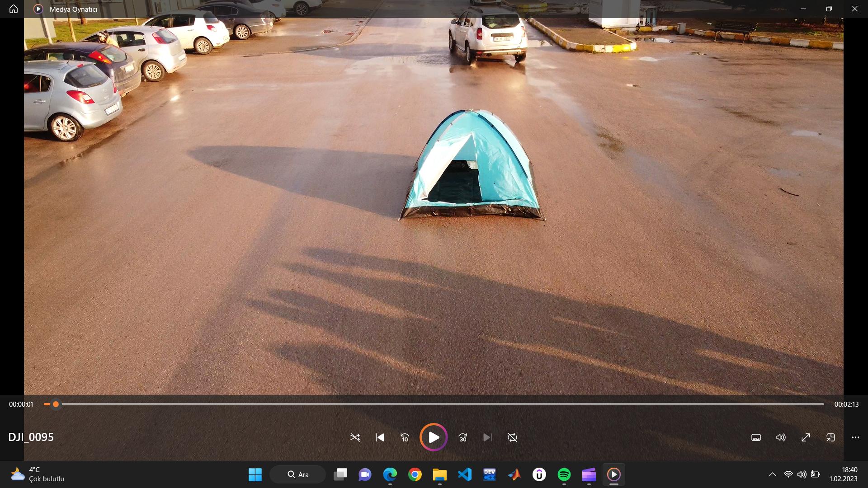Open more options ellipsis menu
The image size is (868, 488).
pos(855,437)
